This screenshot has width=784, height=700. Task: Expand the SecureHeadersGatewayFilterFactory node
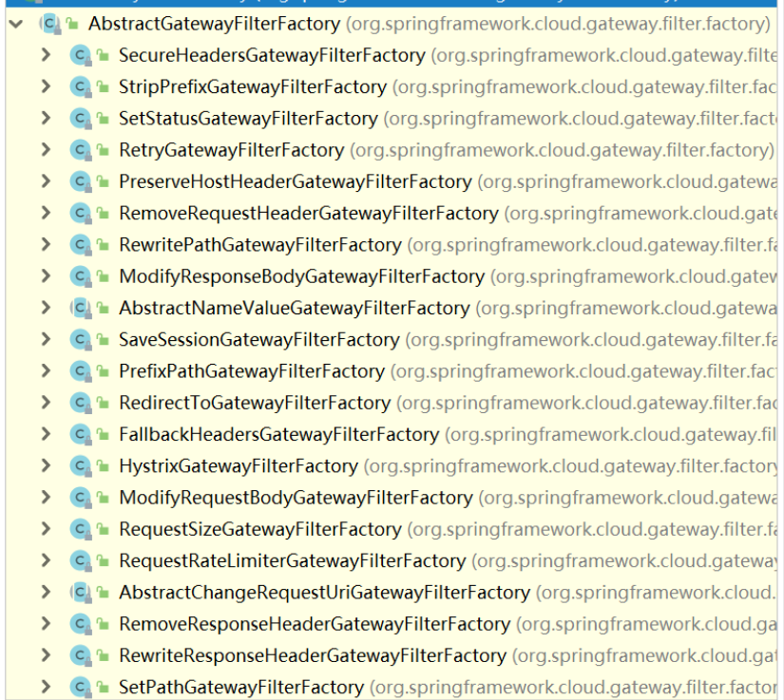click(x=46, y=55)
